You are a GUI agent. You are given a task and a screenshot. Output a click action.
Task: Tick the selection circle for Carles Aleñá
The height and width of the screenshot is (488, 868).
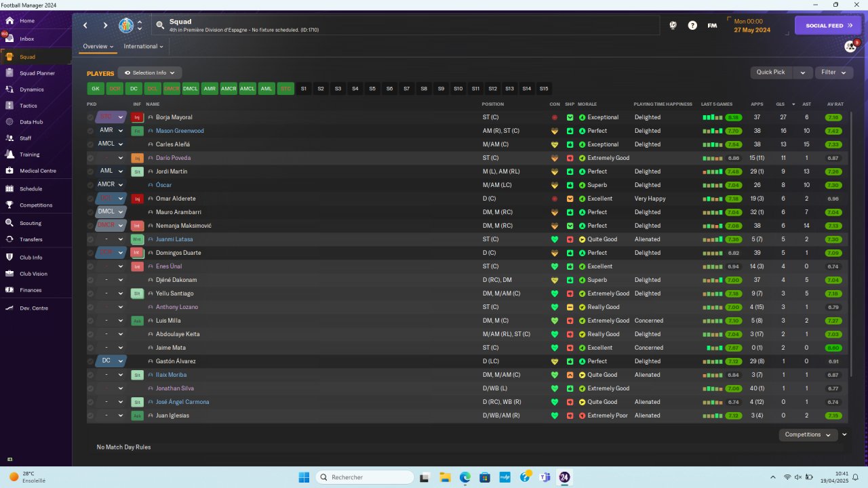[90, 144]
